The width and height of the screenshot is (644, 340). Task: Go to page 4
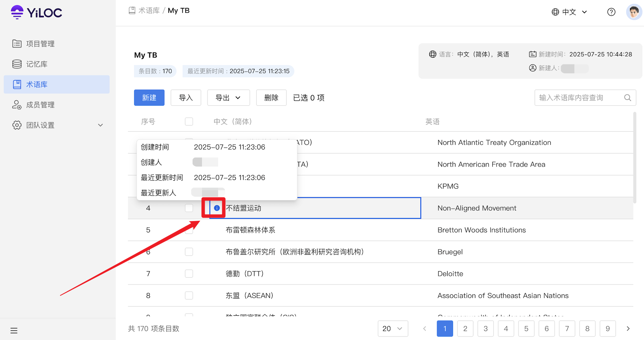[506, 329]
